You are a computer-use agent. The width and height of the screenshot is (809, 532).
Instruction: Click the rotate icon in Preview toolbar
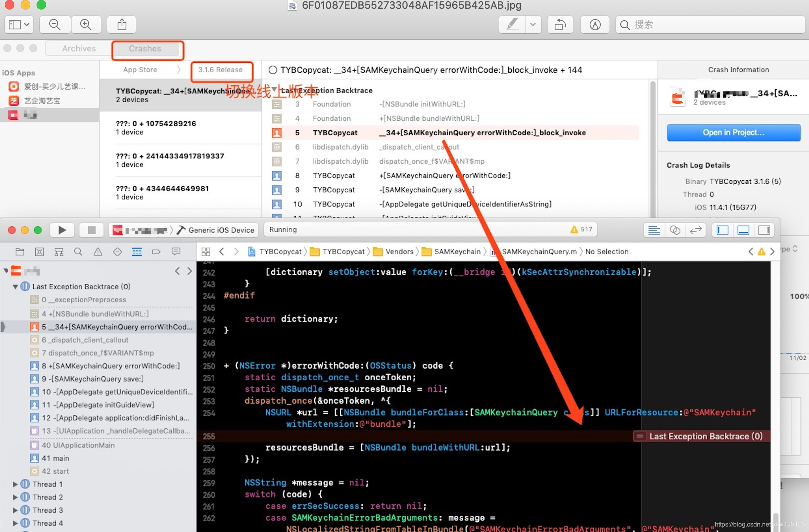[560, 25]
